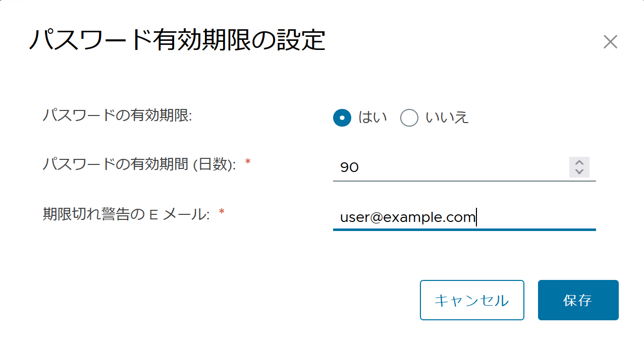The image size is (644, 345).
Task: Click the dialog title パスワード有効期限の設定
Action: (x=177, y=40)
